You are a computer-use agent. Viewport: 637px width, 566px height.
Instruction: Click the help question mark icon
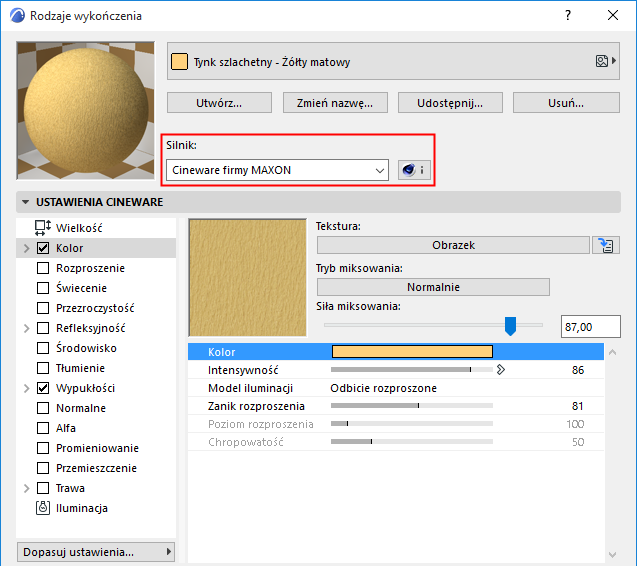click(x=568, y=15)
